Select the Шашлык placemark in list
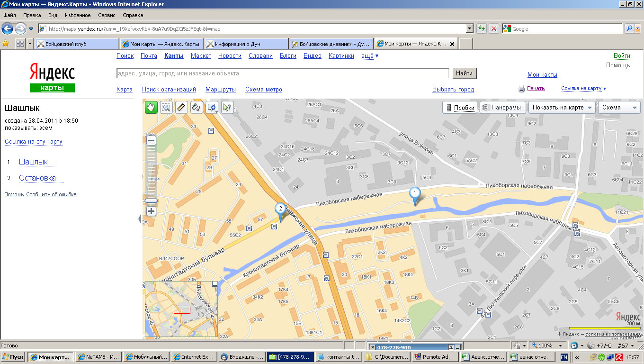 33,162
